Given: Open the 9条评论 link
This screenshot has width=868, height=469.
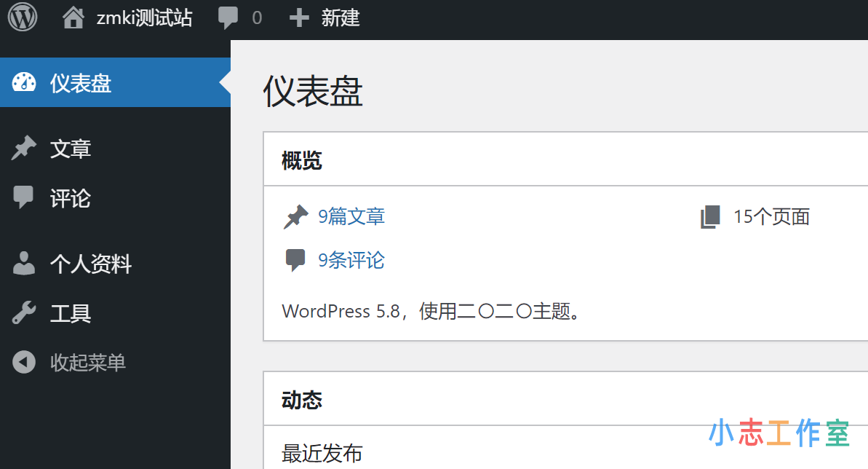Looking at the screenshot, I should pos(351,259).
